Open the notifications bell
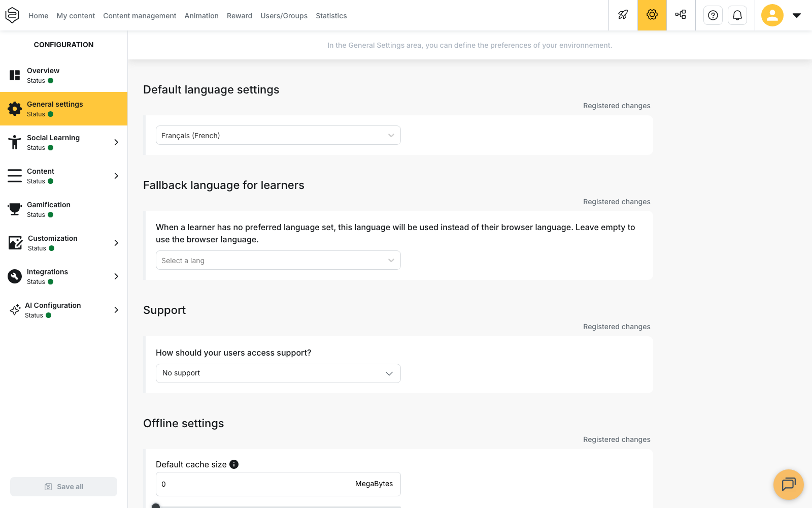 tap(737, 15)
